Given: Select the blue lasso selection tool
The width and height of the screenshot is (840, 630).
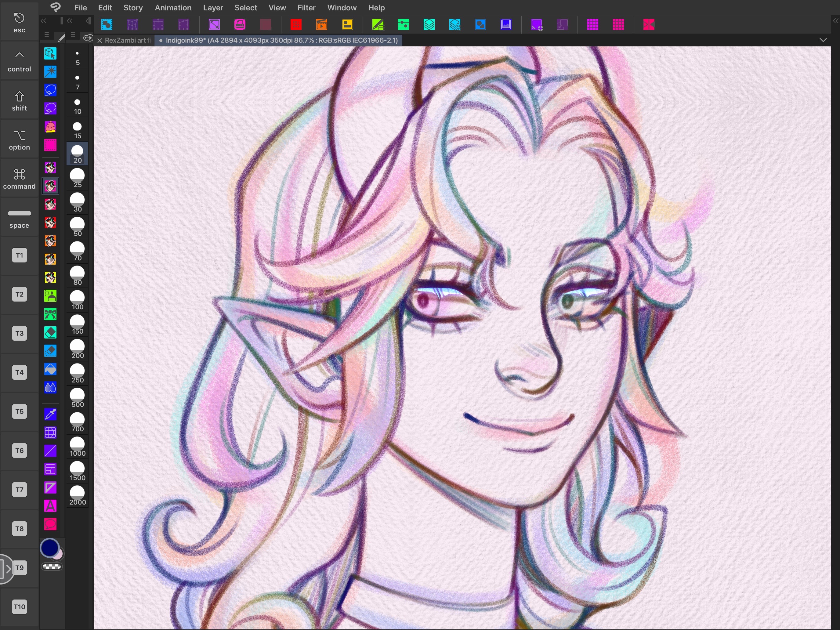Looking at the screenshot, I should [50, 90].
